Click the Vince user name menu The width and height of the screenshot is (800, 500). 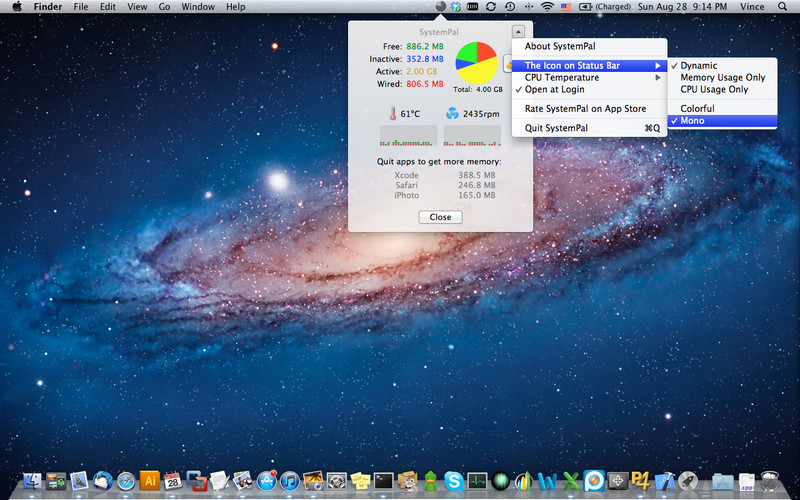pos(752,7)
